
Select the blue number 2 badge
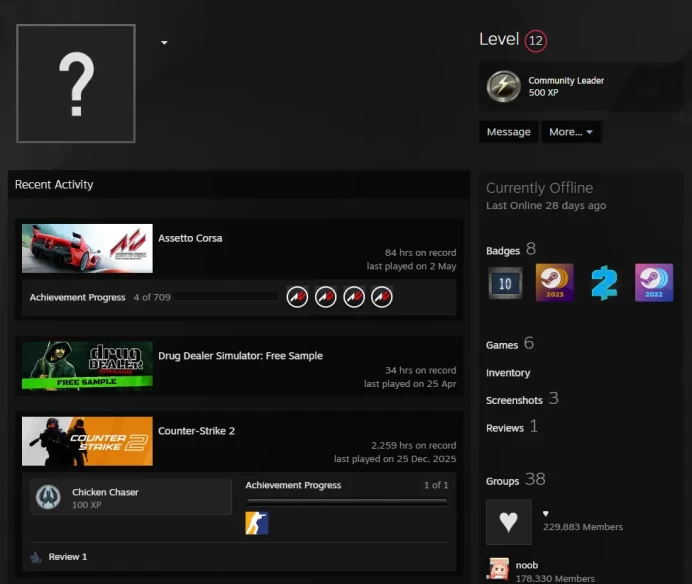604,283
